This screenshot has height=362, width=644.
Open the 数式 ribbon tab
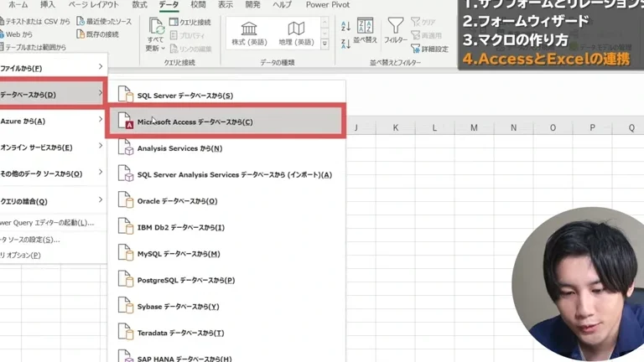139,5
